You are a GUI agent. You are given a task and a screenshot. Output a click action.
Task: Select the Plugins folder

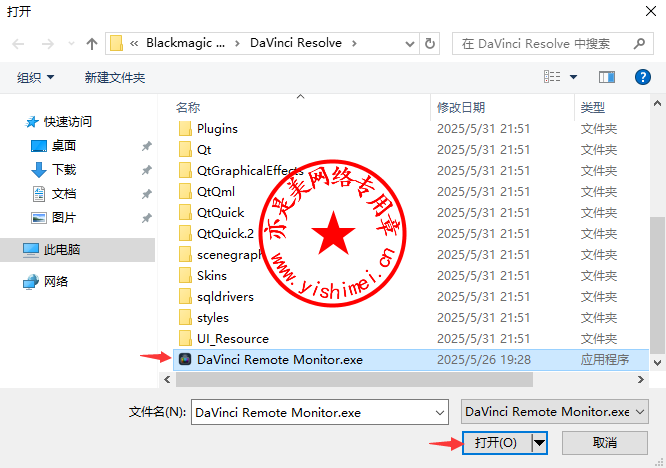pyautogui.click(x=217, y=129)
